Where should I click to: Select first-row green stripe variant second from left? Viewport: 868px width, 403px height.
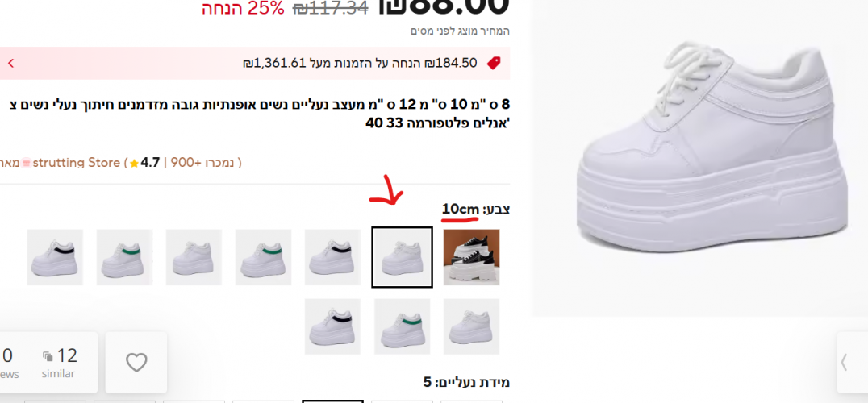pos(124,257)
